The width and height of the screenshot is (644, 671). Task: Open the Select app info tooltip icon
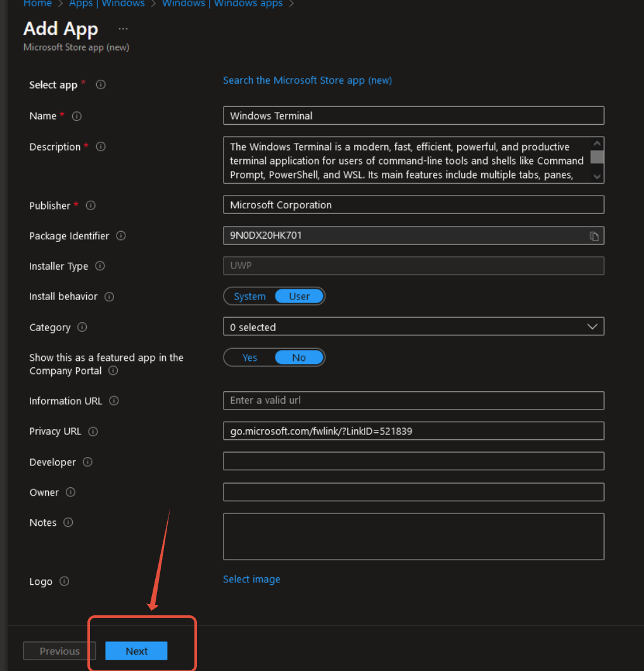pos(101,85)
